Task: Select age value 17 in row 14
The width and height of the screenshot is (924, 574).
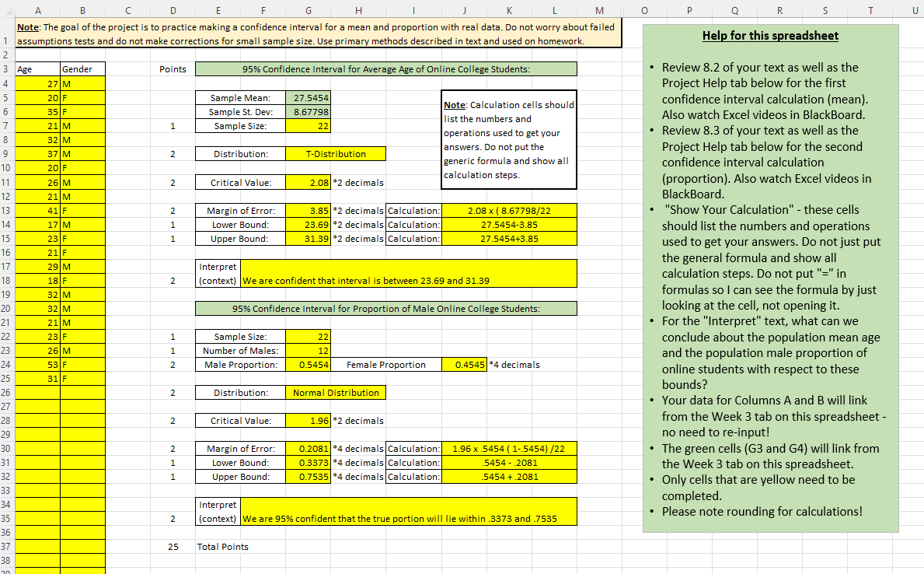Action: pos(38,225)
